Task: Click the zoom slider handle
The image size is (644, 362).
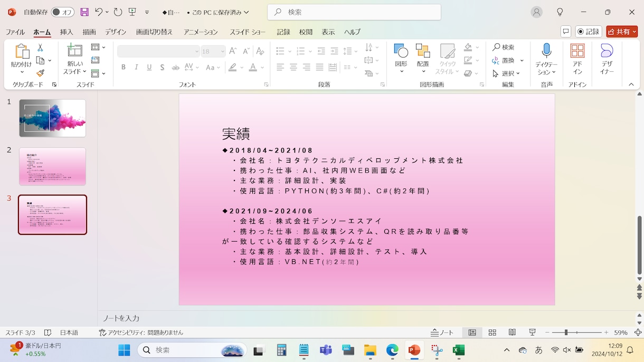Action: [566, 332]
